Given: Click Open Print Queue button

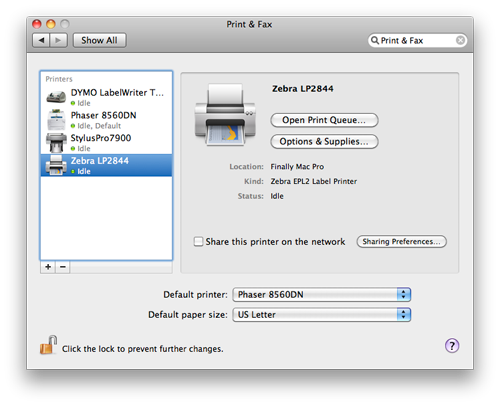Looking at the screenshot, I should point(324,120).
